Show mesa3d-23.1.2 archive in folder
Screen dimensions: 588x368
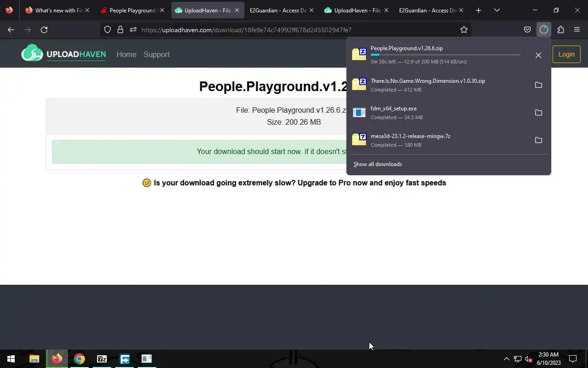(538, 140)
